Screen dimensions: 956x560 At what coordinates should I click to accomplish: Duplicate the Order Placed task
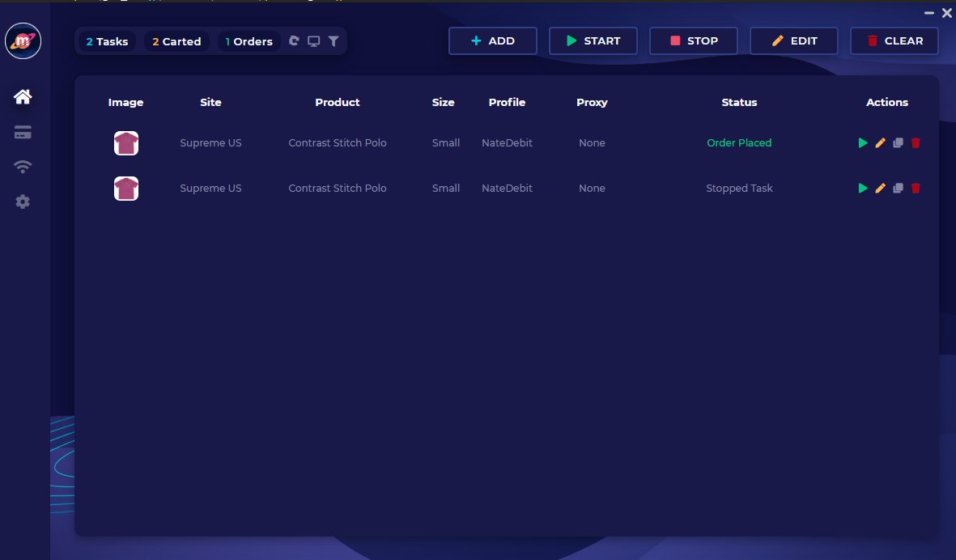(x=898, y=142)
